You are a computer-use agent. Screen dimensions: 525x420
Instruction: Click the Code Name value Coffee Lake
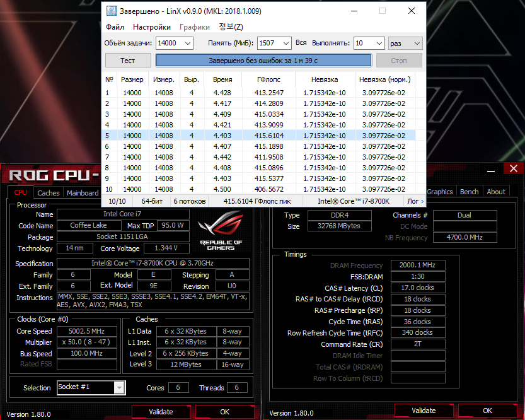coord(89,225)
